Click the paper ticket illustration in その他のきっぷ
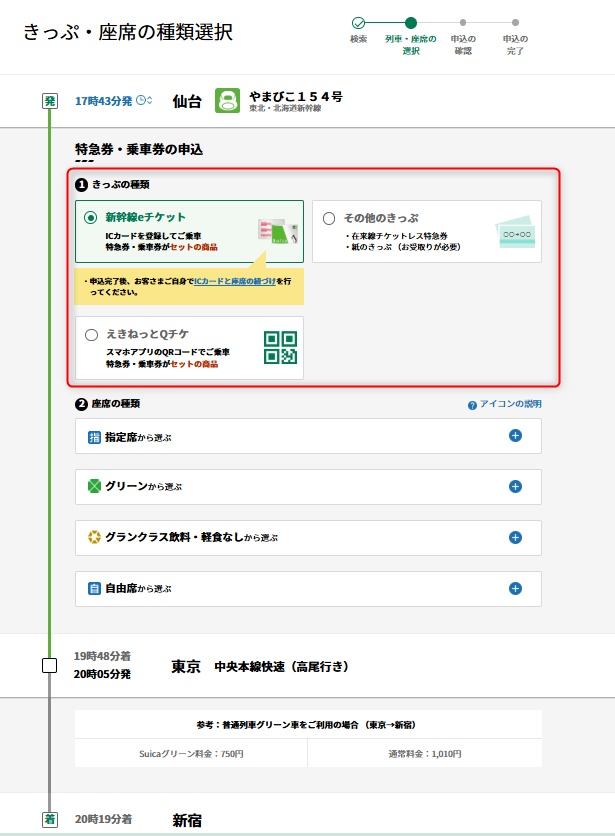Viewport: 615px width, 836px height. 515,232
